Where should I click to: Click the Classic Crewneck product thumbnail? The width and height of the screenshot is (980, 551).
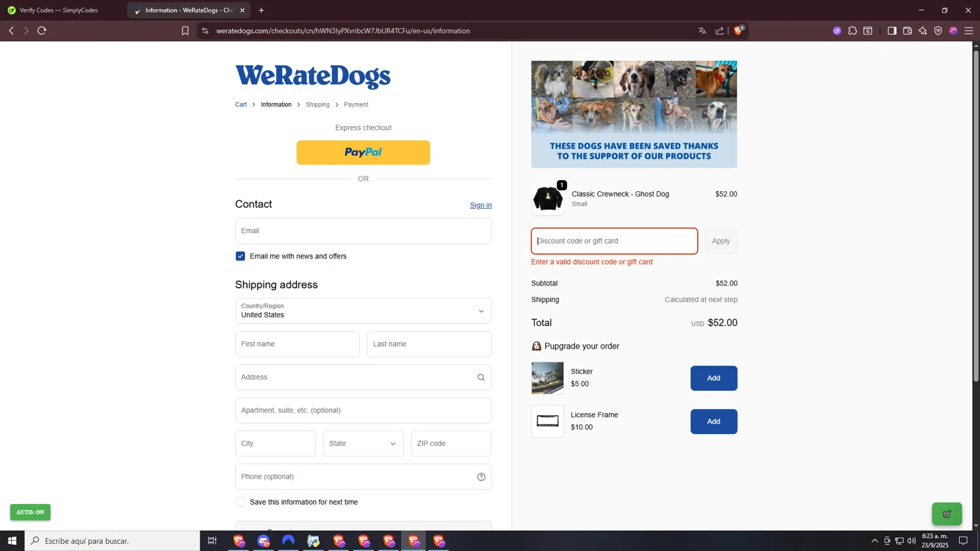tap(547, 199)
